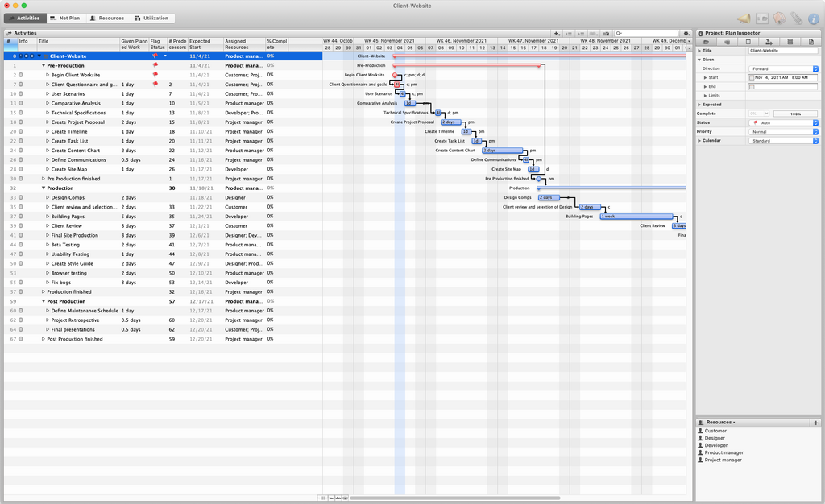Image resolution: width=825 pixels, height=504 pixels.
Task: Click the megaphone icon in the toolbar
Action: point(744,18)
